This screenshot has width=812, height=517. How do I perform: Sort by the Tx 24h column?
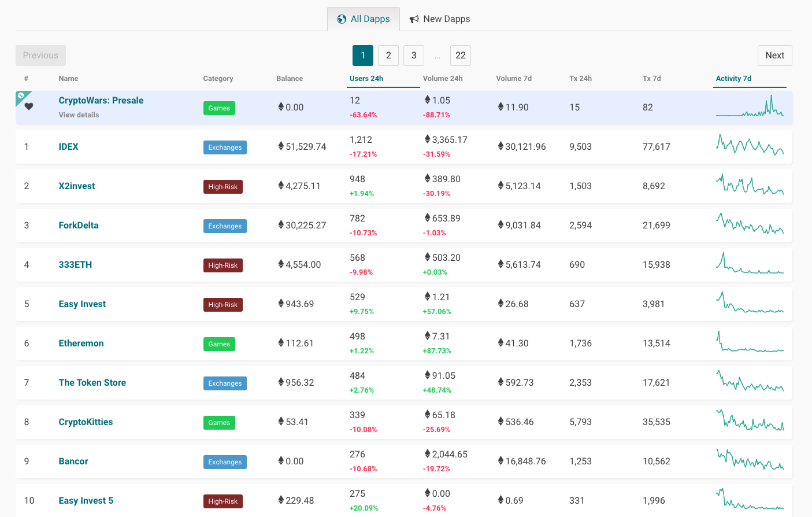click(580, 79)
